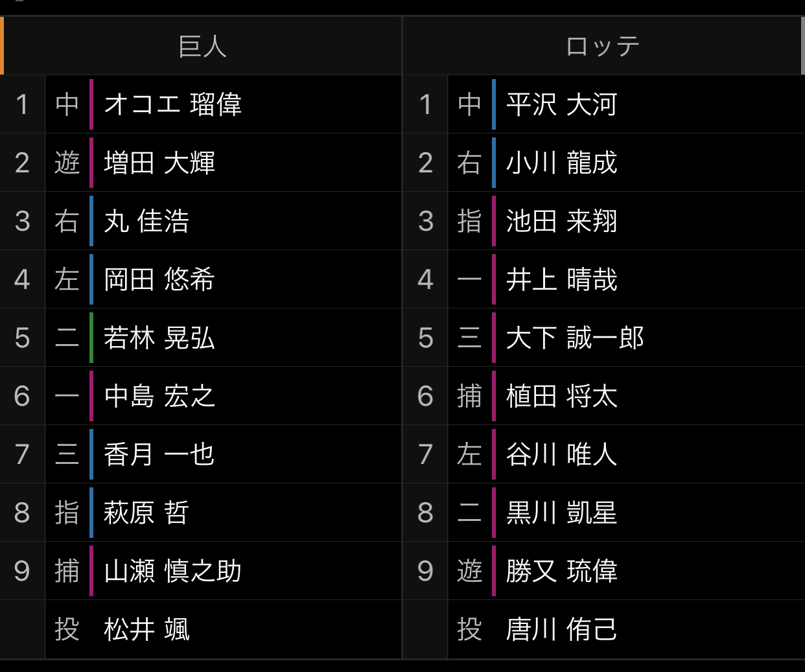The image size is (805, 672).
Task: Click 山瀬 慎之助 catcher entry
Action: [x=172, y=571]
